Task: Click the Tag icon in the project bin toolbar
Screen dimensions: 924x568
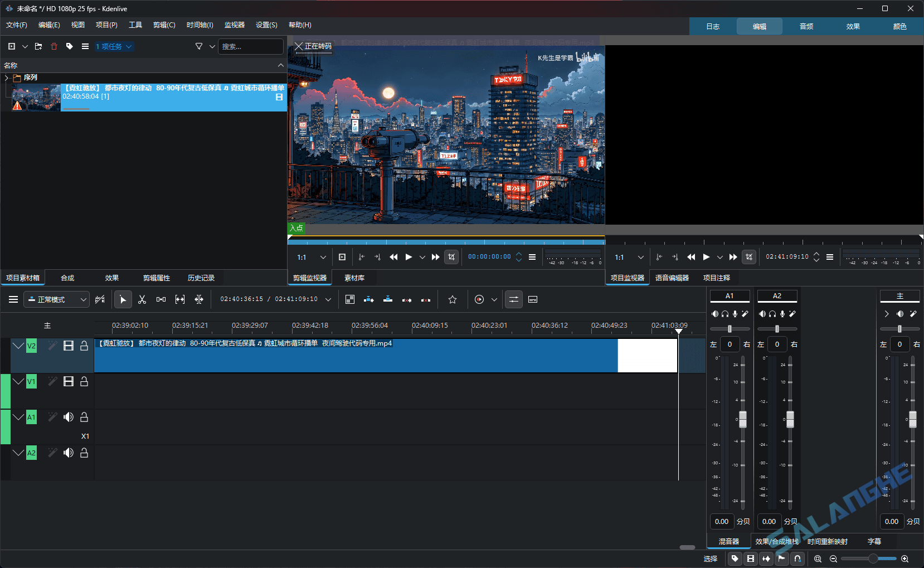Action: 69,46
